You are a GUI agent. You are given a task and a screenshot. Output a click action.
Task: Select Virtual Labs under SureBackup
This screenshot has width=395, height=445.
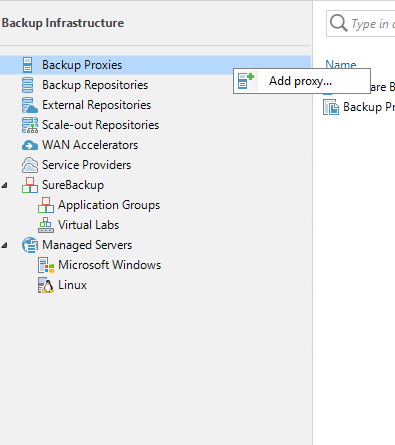tap(88, 225)
